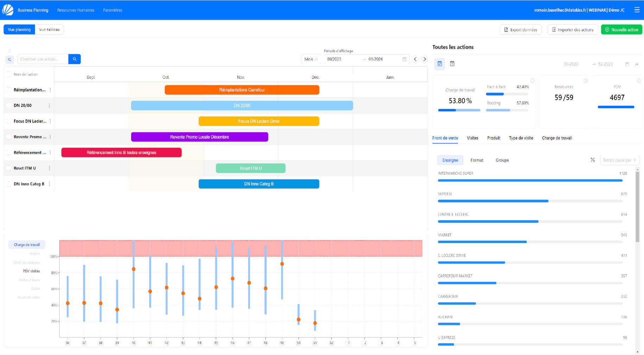Click the Export données button

point(520,30)
